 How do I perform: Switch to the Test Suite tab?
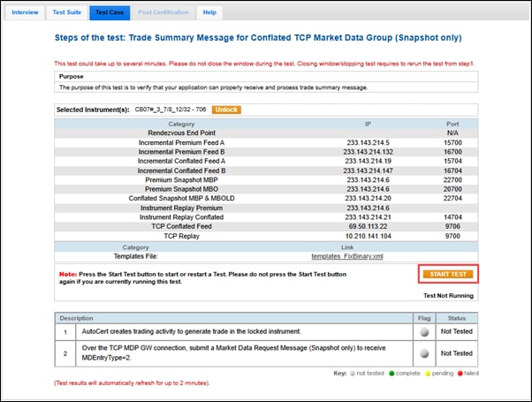[66, 12]
